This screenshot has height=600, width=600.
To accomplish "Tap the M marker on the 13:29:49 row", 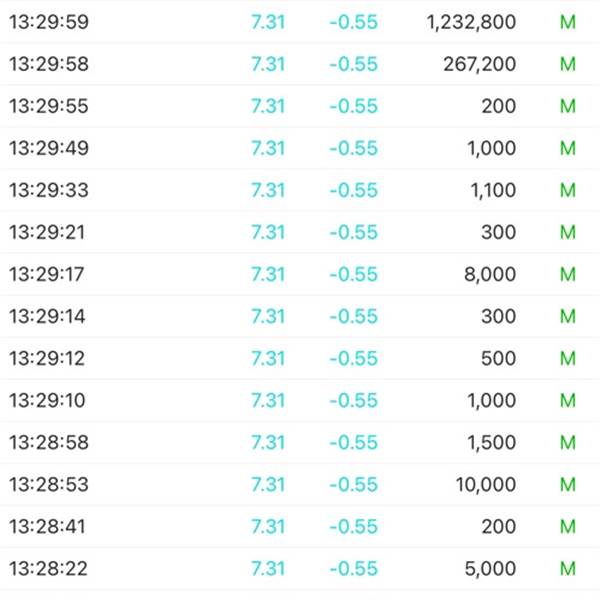I will pyautogui.click(x=568, y=148).
